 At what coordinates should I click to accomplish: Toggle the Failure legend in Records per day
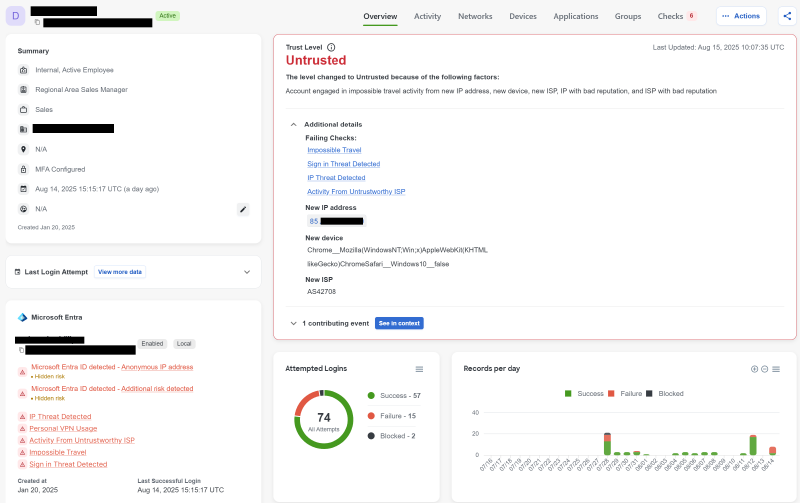pos(625,394)
